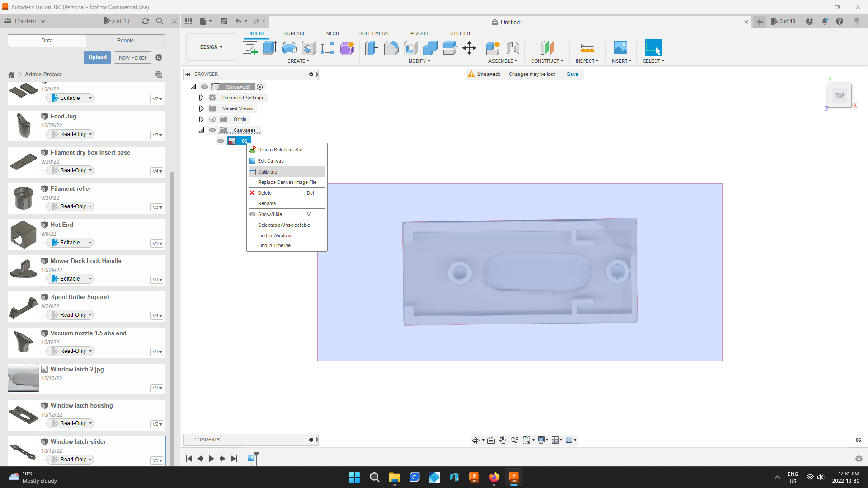The height and width of the screenshot is (488, 868).
Task: Hide the canvas 06 with its eye toggle
Action: pyautogui.click(x=220, y=141)
